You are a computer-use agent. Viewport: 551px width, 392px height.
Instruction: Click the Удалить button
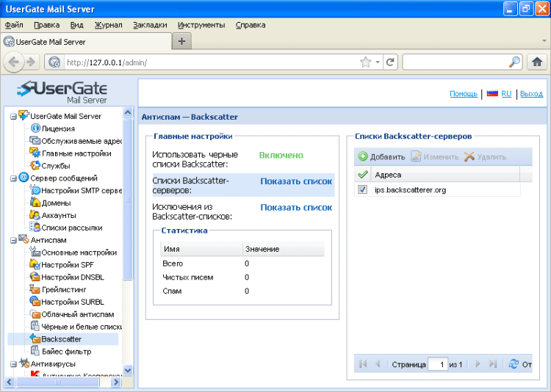[x=485, y=156]
